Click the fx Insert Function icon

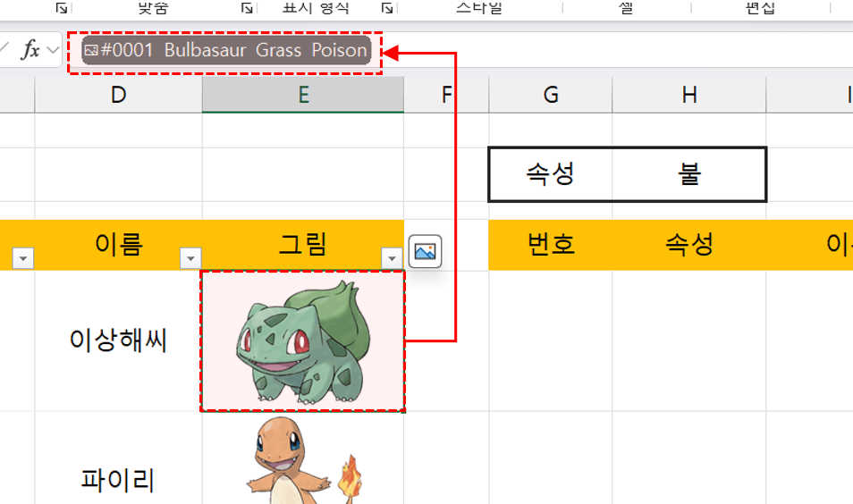click(30, 50)
